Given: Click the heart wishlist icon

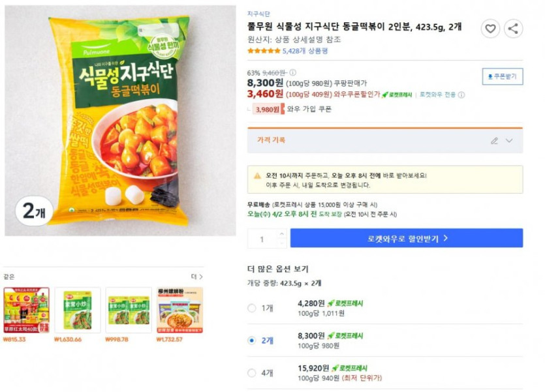Looking at the screenshot, I should 490,29.
